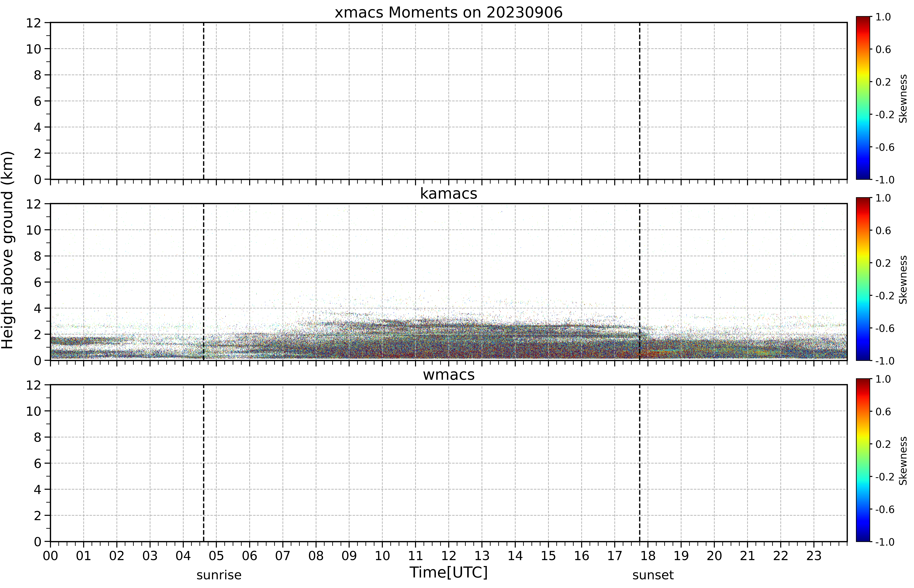
Task: Click the "12" height tick in wmacs panel
Action: click(x=34, y=385)
